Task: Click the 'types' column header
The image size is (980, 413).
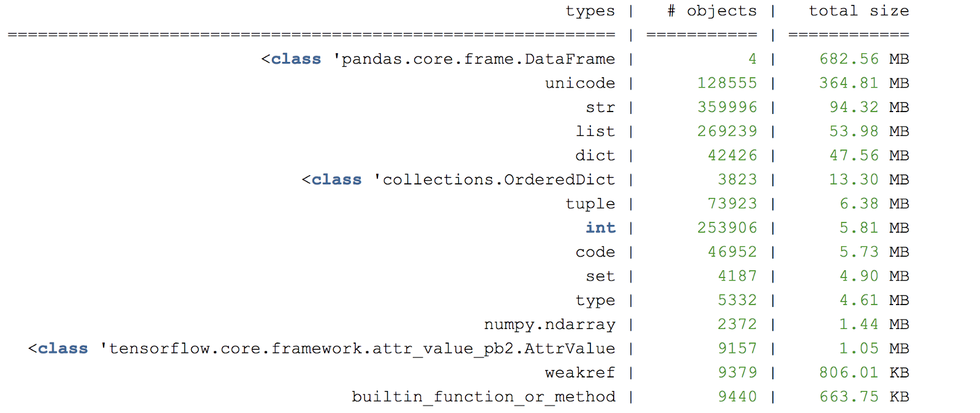Action: click(x=590, y=11)
